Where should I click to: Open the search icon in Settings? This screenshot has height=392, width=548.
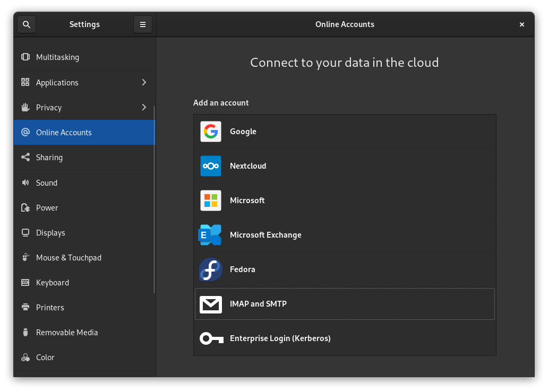pyautogui.click(x=26, y=24)
